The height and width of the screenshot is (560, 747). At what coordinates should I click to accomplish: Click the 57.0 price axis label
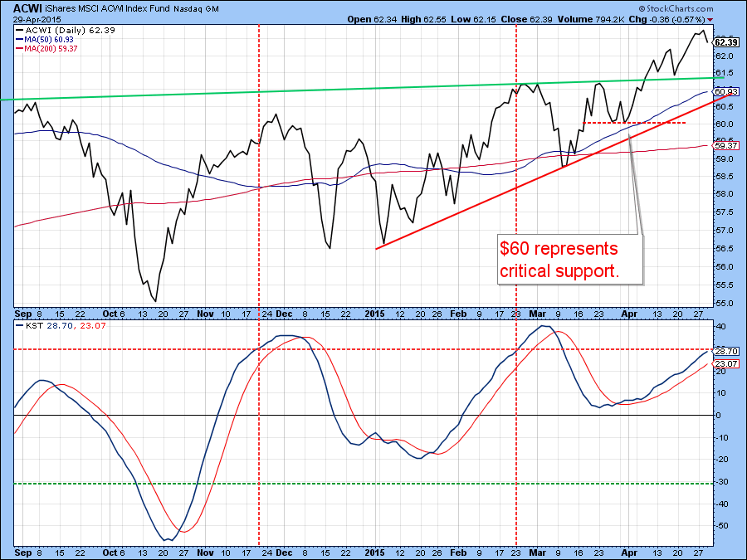pos(724,231)
